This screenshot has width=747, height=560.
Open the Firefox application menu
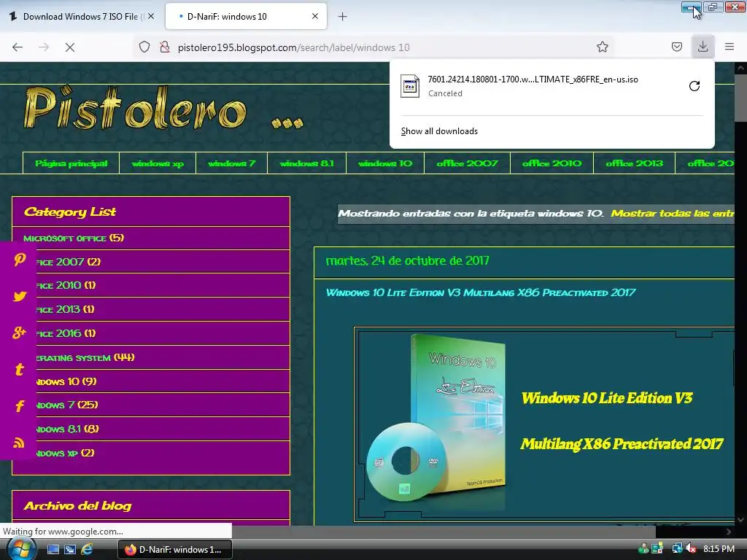[729, 47]
